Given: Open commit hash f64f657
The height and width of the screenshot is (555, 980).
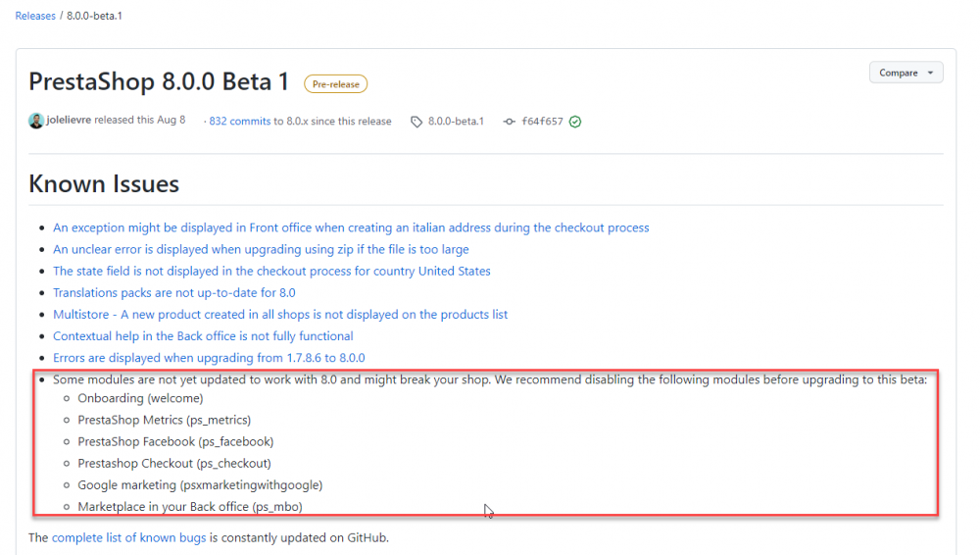Looking at the screenshot, I should pyautogui.click(x=542, y=122).
